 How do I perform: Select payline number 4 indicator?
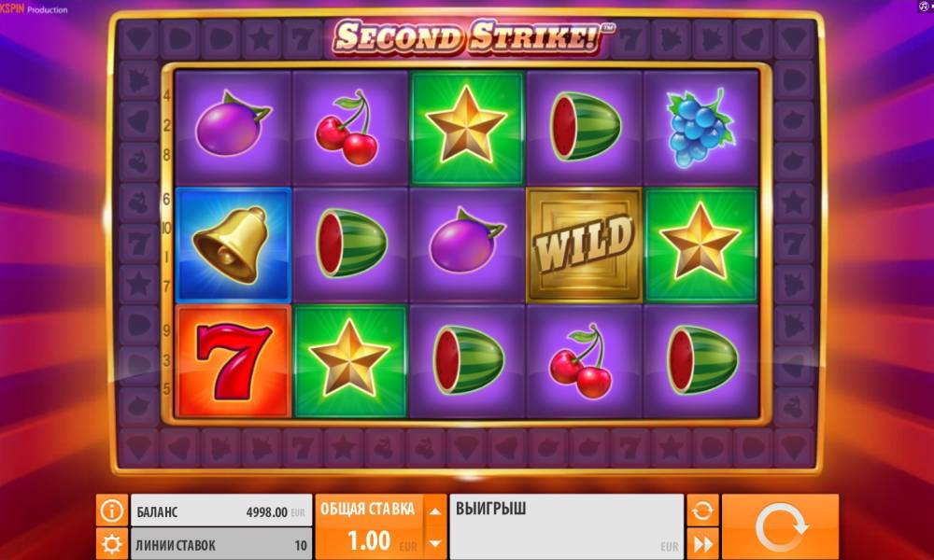click(167, 95)
